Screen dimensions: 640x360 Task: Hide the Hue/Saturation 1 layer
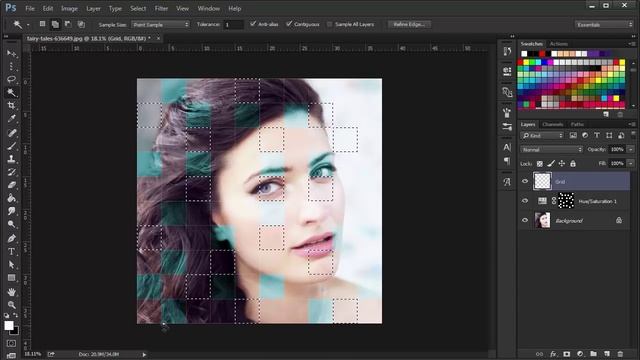coord(525,201)
